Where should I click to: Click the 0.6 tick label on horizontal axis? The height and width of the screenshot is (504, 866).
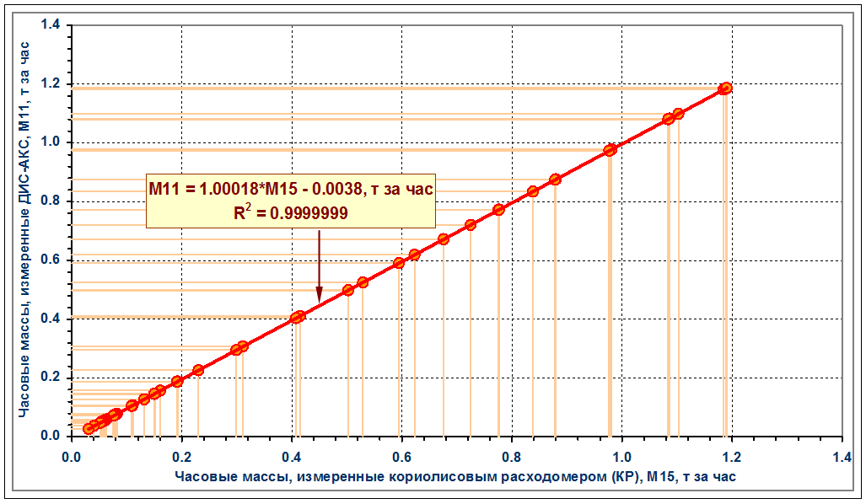tap(401, 458)
